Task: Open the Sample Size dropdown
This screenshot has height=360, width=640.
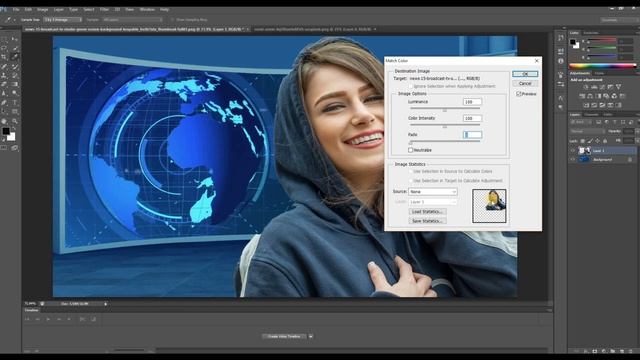Action: pos(62,20)
